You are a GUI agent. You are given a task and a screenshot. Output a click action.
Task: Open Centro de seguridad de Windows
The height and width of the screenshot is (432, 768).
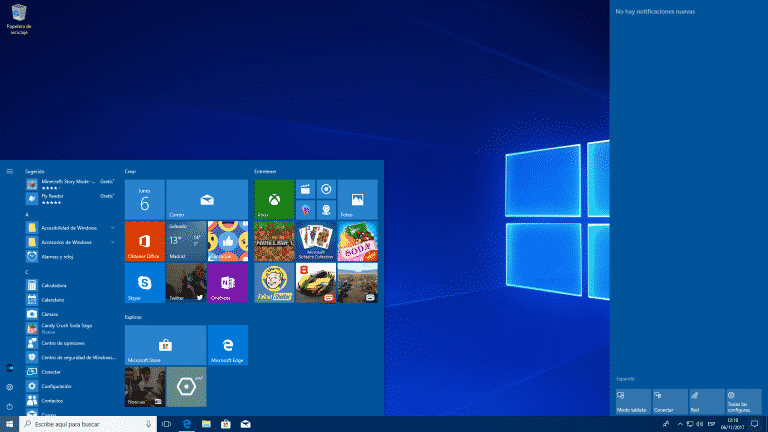tap(71, 358)
